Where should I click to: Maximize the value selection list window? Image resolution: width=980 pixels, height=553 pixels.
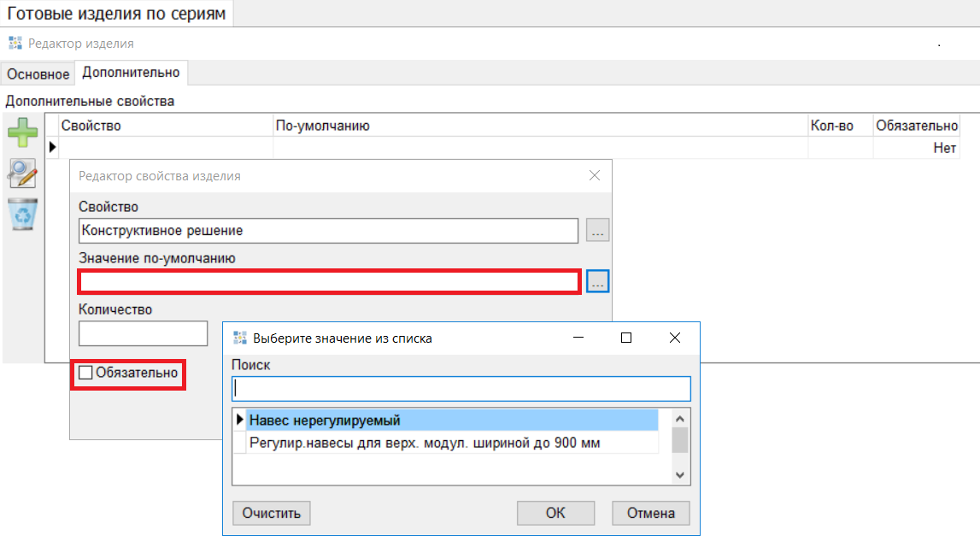[x=625, y=338]
